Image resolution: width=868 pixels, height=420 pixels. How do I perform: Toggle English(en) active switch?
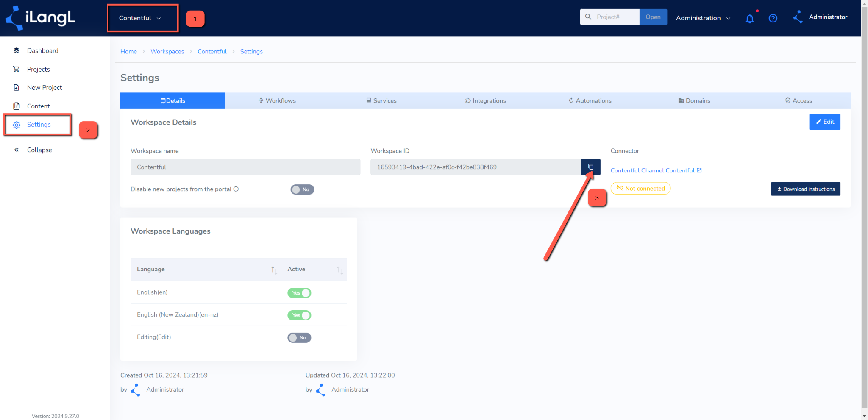pos(299,293)
